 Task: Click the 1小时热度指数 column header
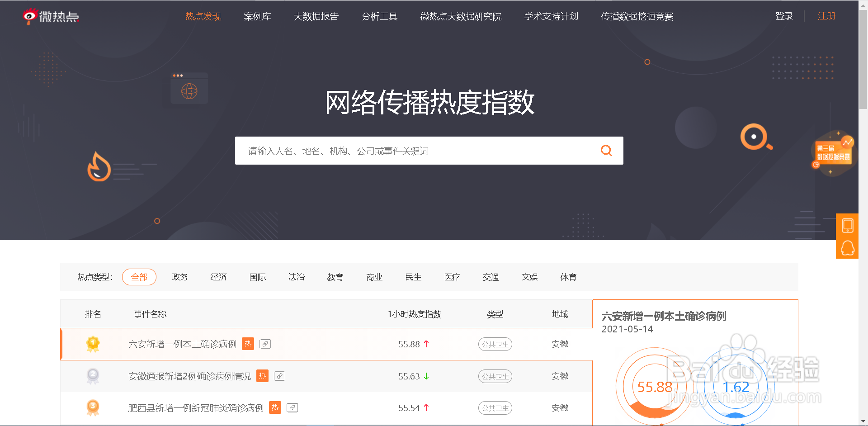click(414, 314)
